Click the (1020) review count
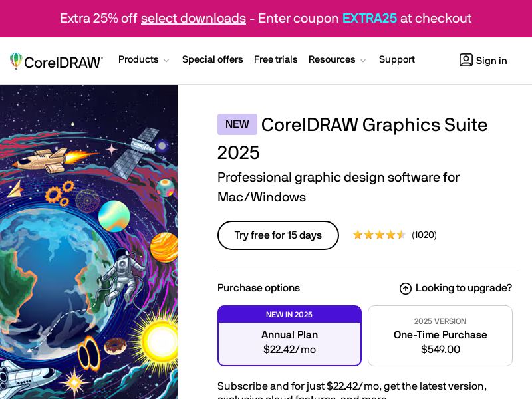The image size is (532, 399). (x=424, y=235)
